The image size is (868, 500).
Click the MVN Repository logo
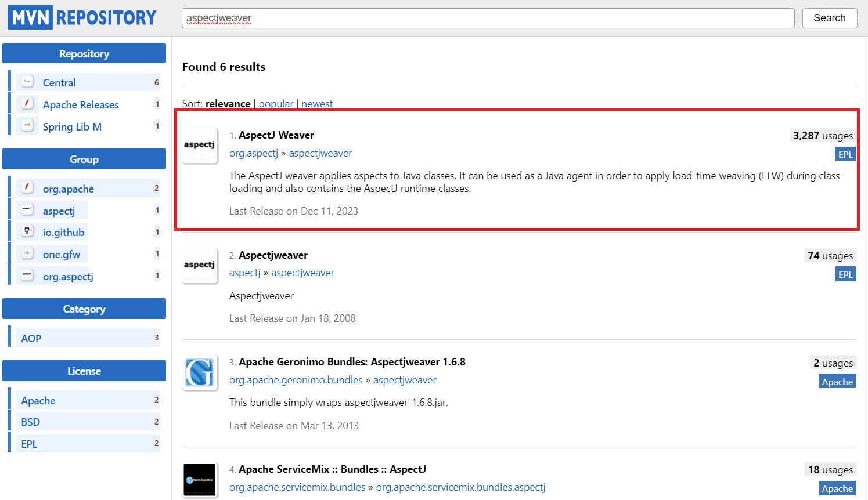[x=82, y=17]
